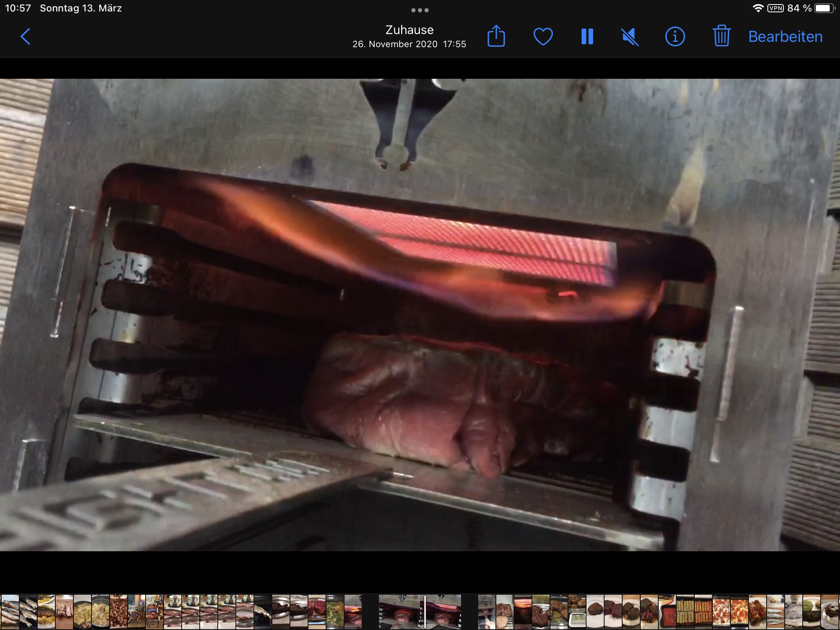Tap the video frame to hide controls

[420, 315]
